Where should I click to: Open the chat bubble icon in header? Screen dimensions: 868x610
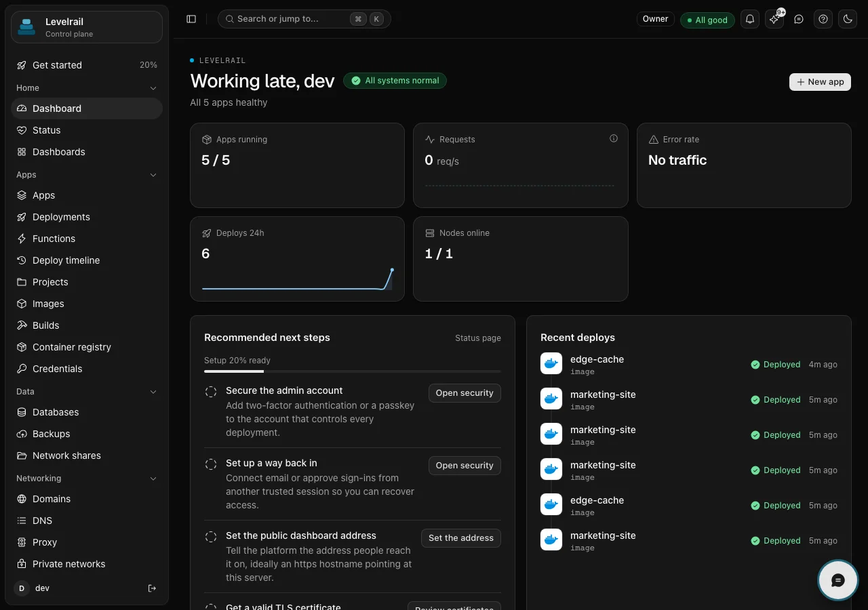point(799,19)
